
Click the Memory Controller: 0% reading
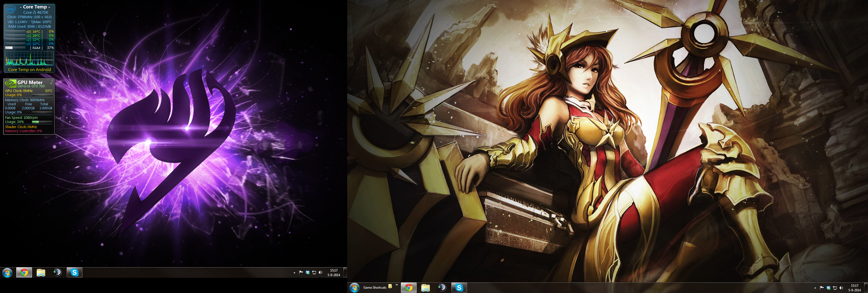[24, 131]
